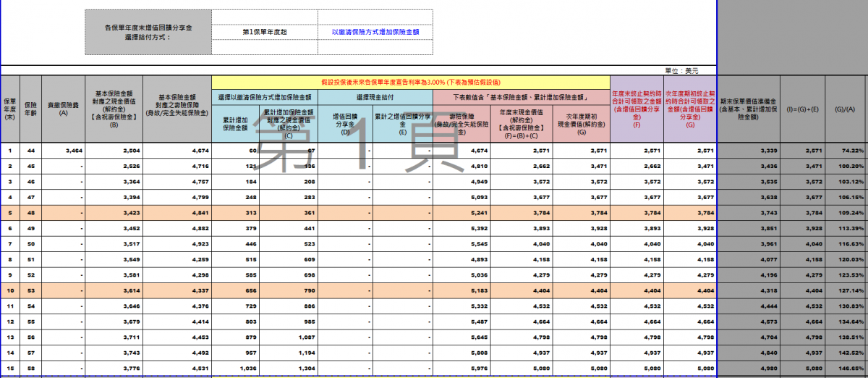Image resolution: width=868 pixels, height=378 pixels.
Task: Select the 3,851 reserve value cell
Action: (749, 228)
